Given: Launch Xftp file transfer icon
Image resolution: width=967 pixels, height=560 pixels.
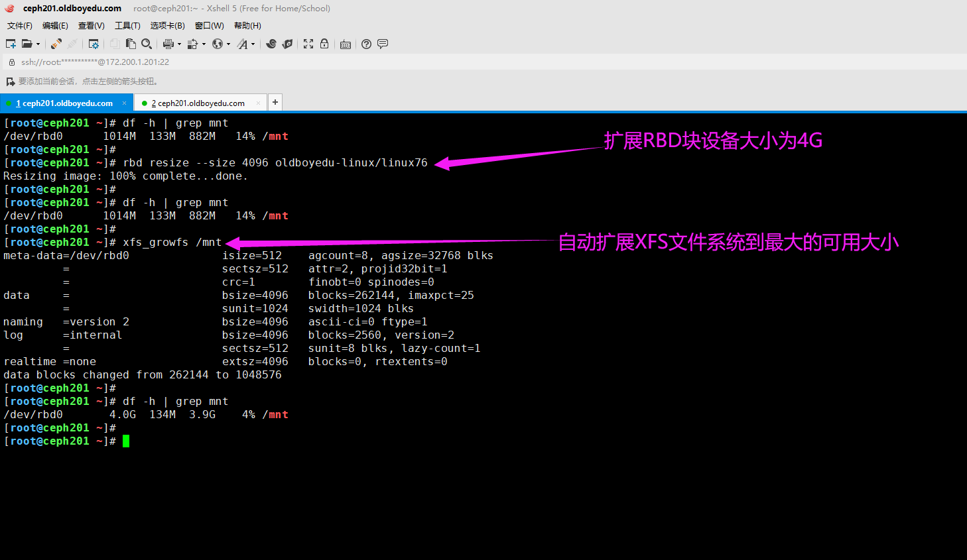Looking at the screenshot, I should click(287, 44).
